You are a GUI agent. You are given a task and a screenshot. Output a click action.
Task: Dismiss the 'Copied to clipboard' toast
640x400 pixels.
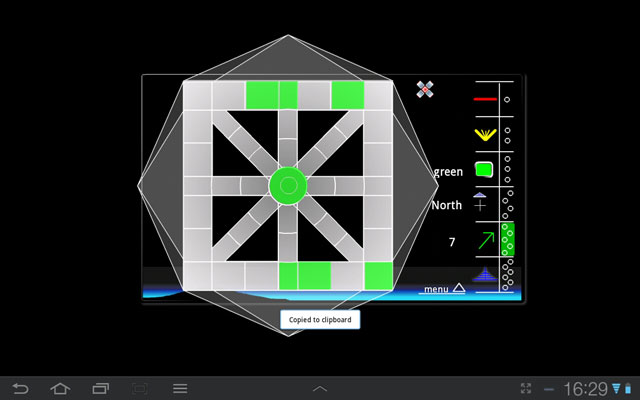[320, 320]
